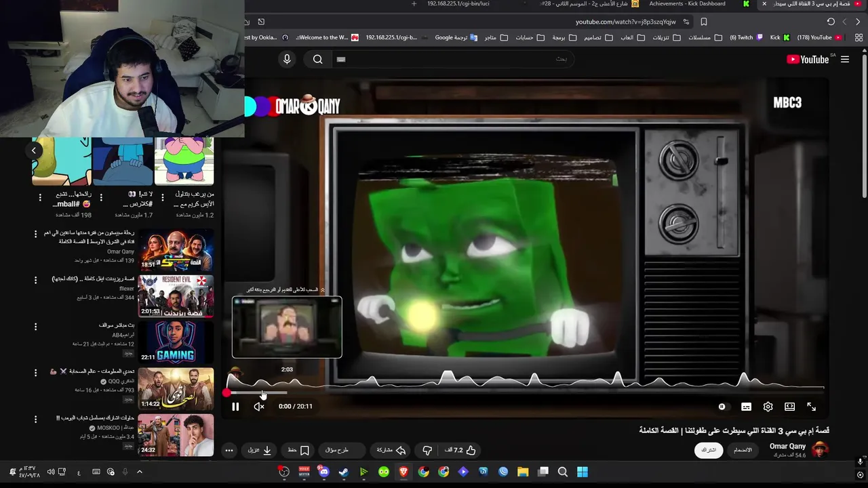Image resolution: width=868 pixels, height=488 pixels.
Task: Open the player settings gear
Action: click(x=768, y=407)
